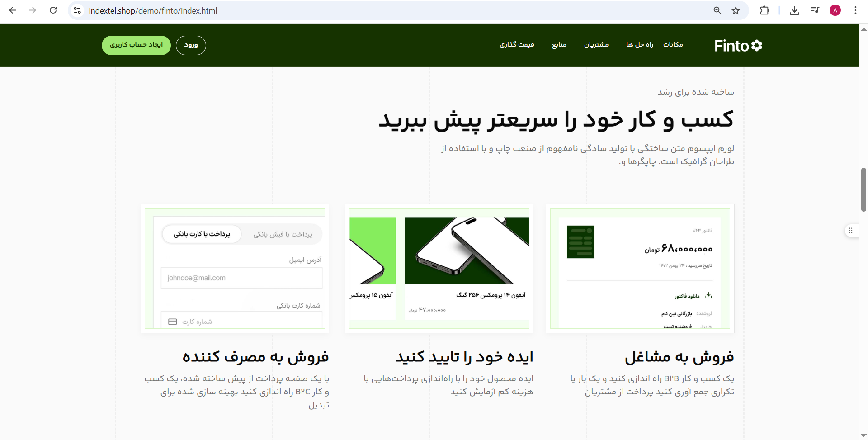Open the site information icon by the URL
This screenshot has height=440, width=868.
pos(77,10)
